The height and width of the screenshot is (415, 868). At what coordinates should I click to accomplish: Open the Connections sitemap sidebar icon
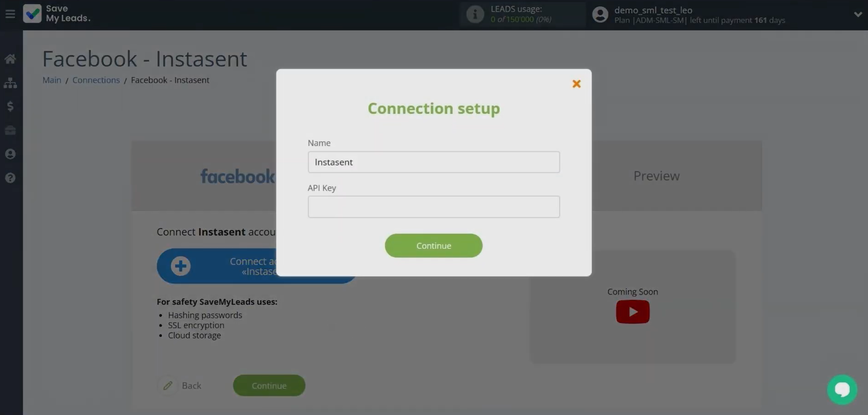click(x=10, y=83)
